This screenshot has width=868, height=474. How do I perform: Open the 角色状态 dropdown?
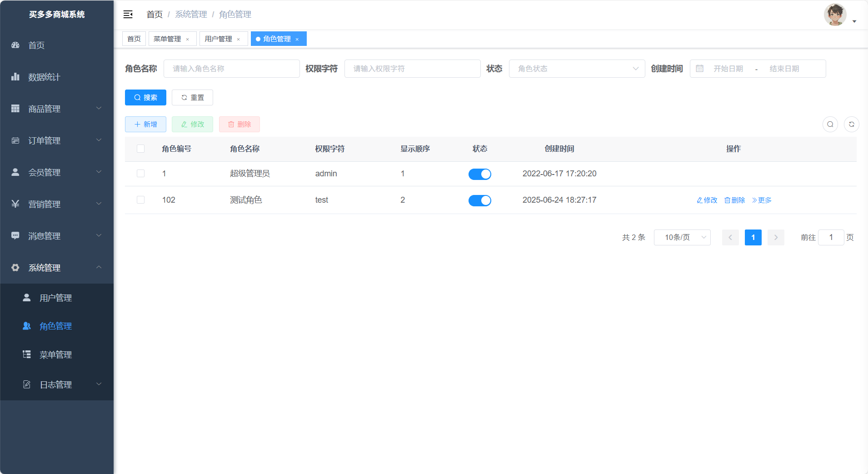[x=576, y=69]
